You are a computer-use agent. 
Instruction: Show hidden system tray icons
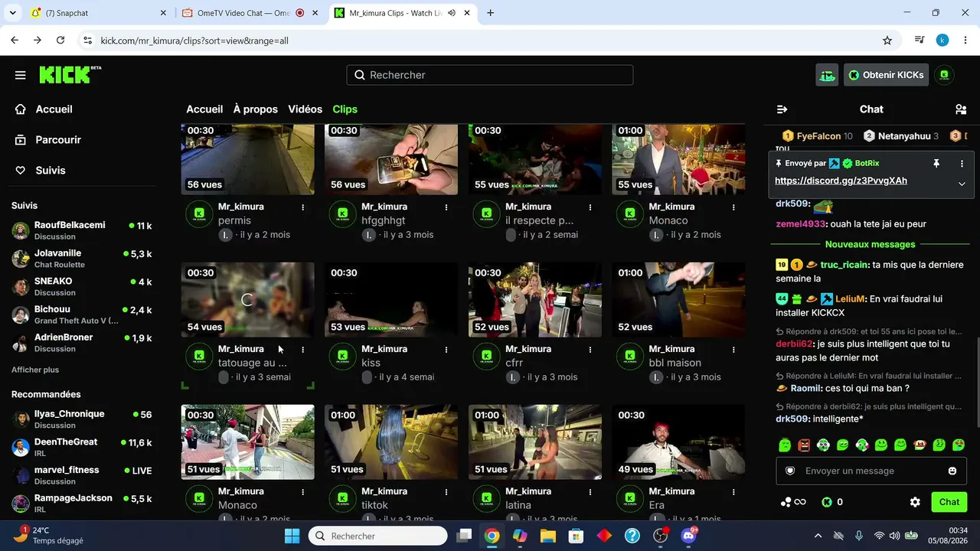point(818,536)
